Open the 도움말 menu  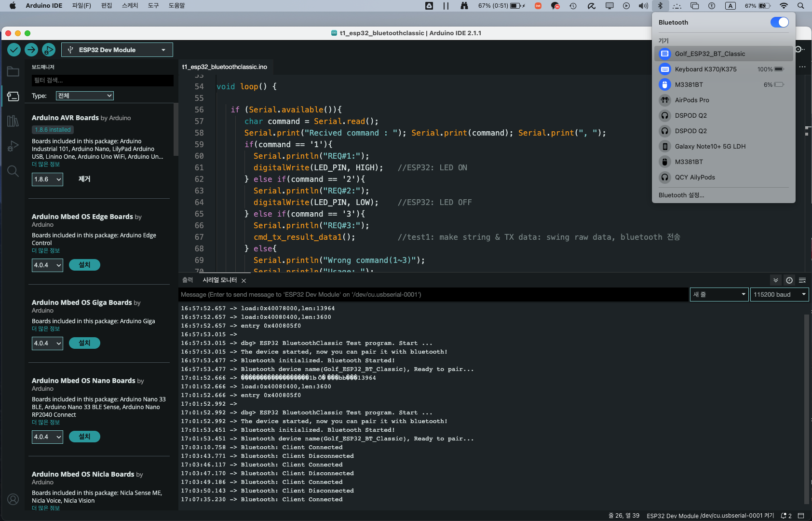coord(176,6)
